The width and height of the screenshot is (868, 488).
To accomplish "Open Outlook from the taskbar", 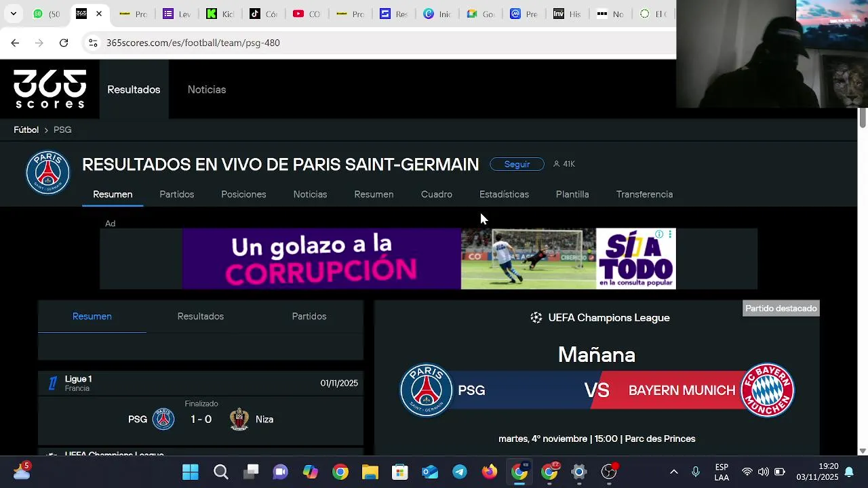I will coord(430,472).
